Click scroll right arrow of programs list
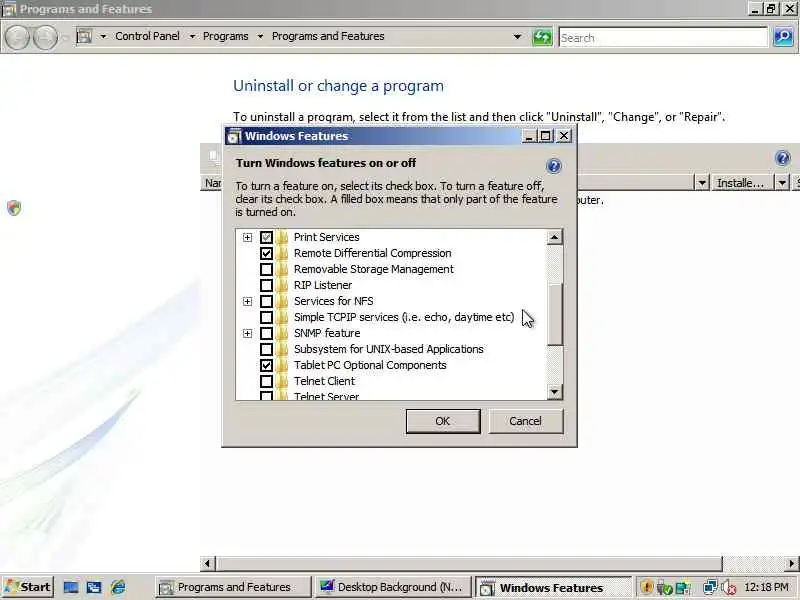This screenshot has height=600, width=800. point(791,564)
